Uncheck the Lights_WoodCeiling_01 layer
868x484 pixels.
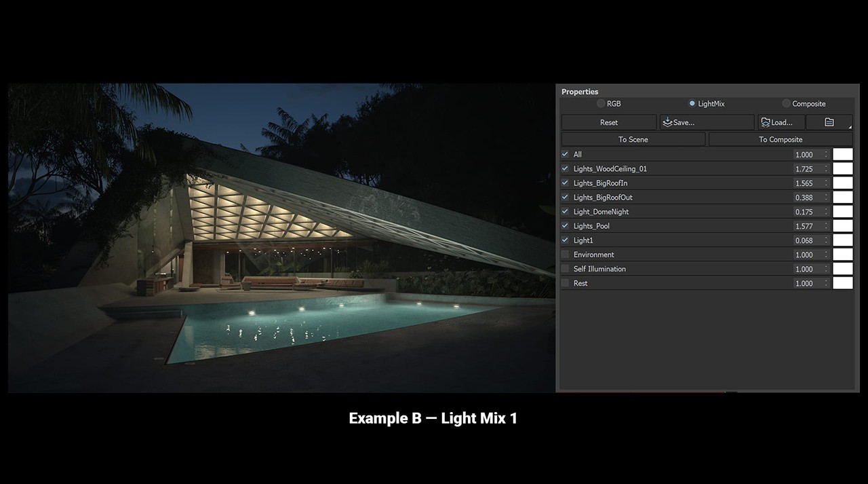click(566, 168)
